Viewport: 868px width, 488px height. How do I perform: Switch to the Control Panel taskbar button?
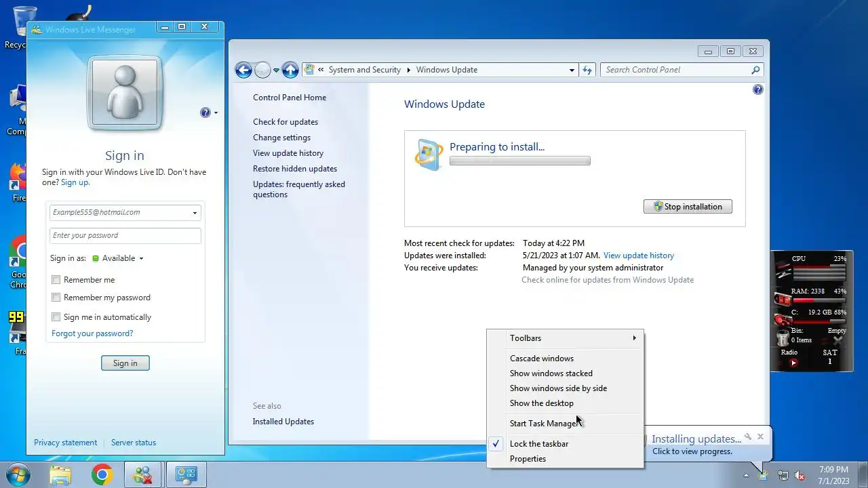click(x=186, y=475)
